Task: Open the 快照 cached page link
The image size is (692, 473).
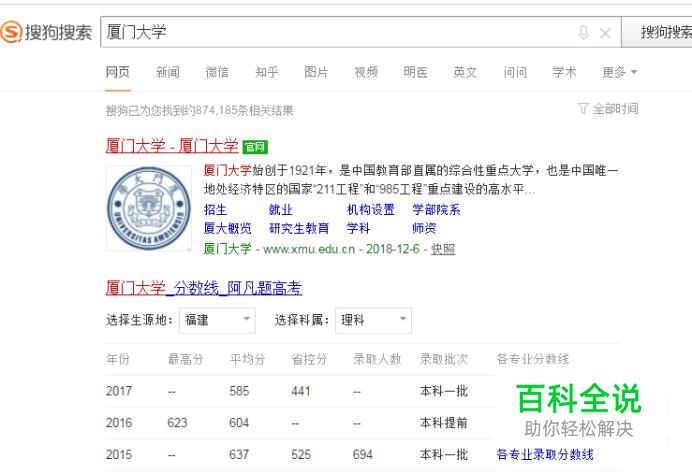Action: pyautogui.click(x=443, y=249)
